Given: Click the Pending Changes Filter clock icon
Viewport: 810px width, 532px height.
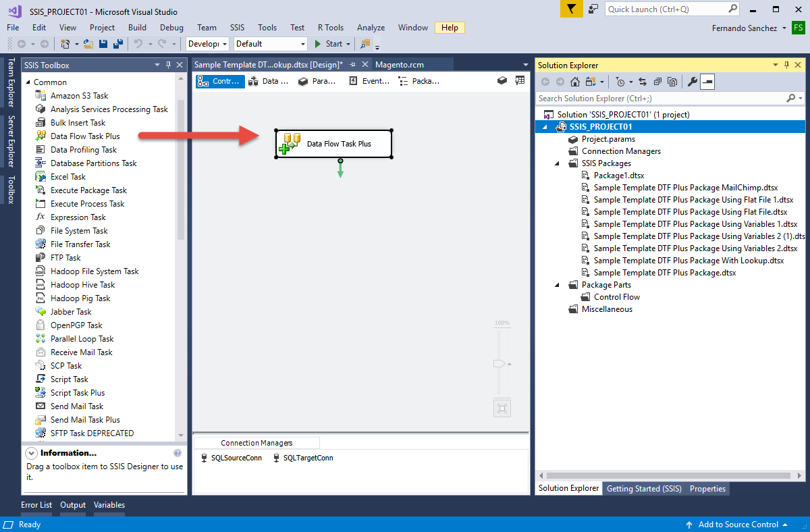Looking at the screenshot, I should click(620, 82).
